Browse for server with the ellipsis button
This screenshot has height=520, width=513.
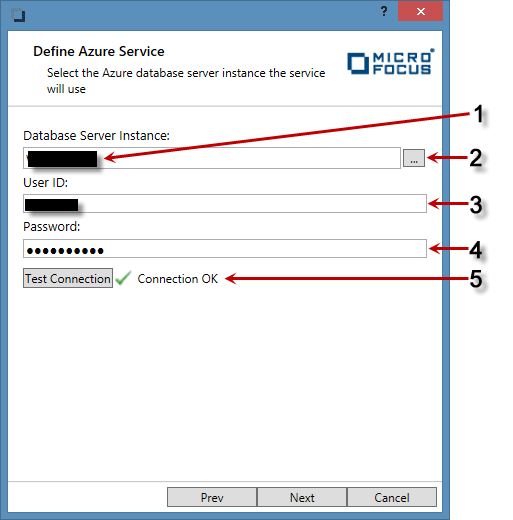click(x=414, y=158)
